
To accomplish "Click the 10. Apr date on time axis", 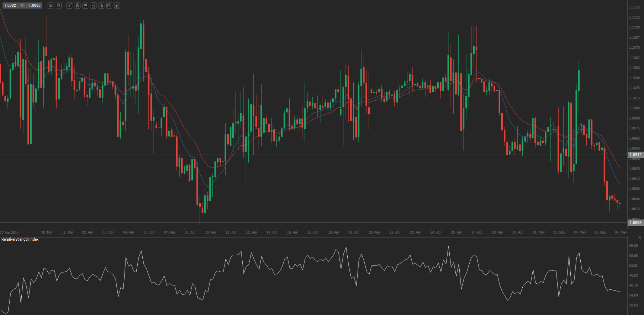I will tap(211, 232).
